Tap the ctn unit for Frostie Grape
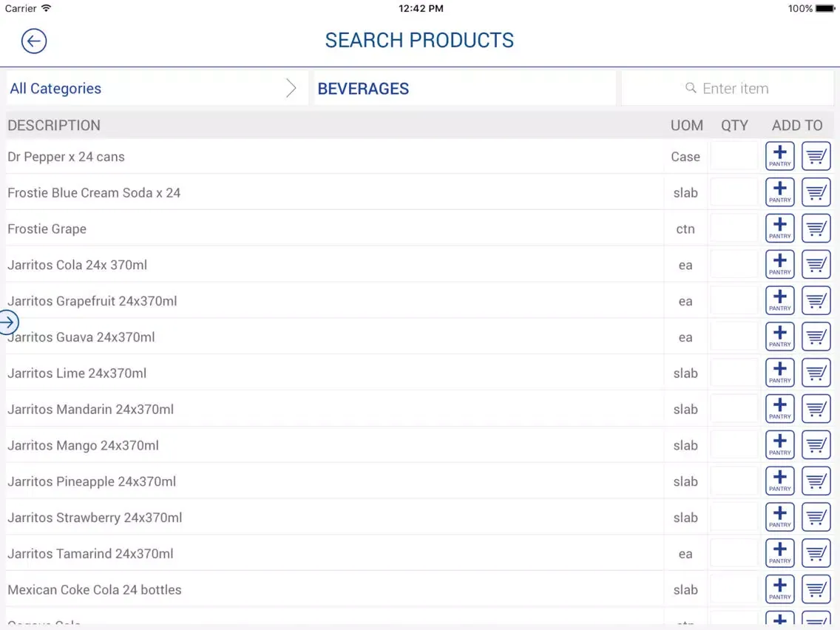The width and height of the screenshot is (840, 630). (685, 228)
